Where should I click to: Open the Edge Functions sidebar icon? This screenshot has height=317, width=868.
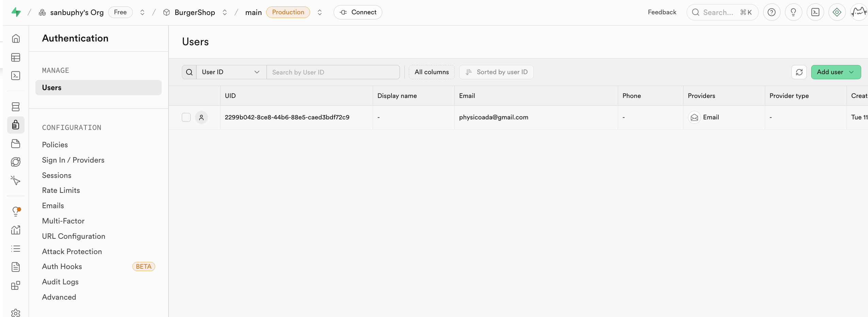coord(16,162)
